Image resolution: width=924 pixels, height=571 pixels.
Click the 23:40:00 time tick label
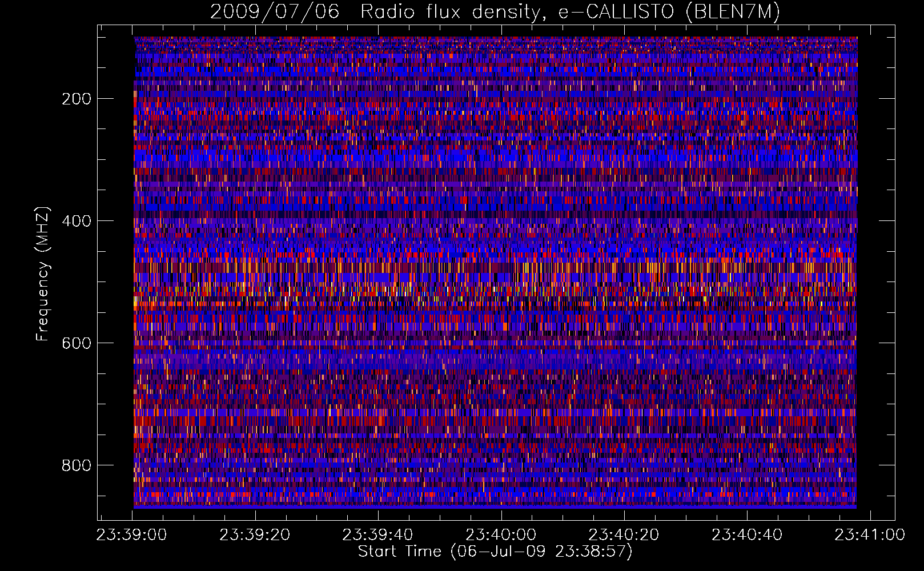pos(501,535)
